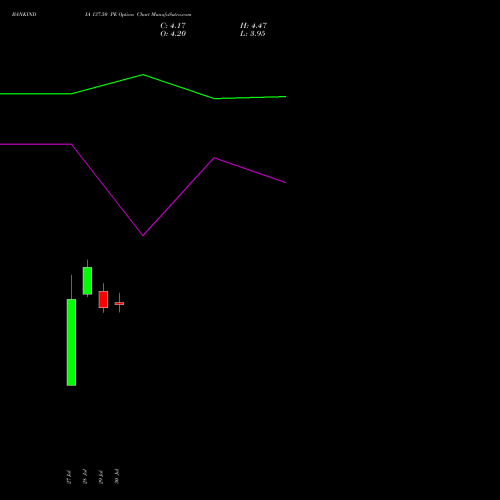
Task: Click the 30 Jul date axis label
Action: pyautogui.click(x=117, y=477)
